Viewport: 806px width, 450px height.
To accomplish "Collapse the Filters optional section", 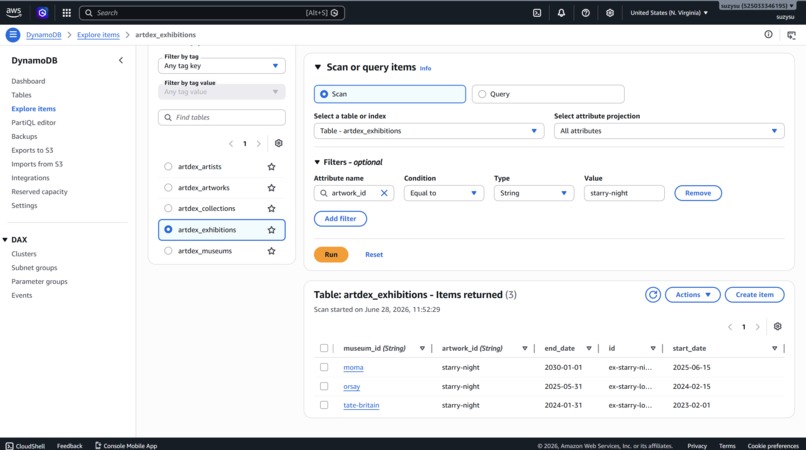I will [x=317, y=162].
